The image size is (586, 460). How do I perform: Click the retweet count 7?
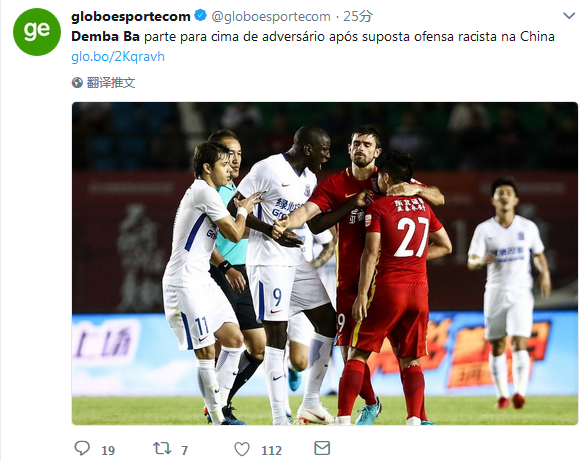click(x=184, y=450)
